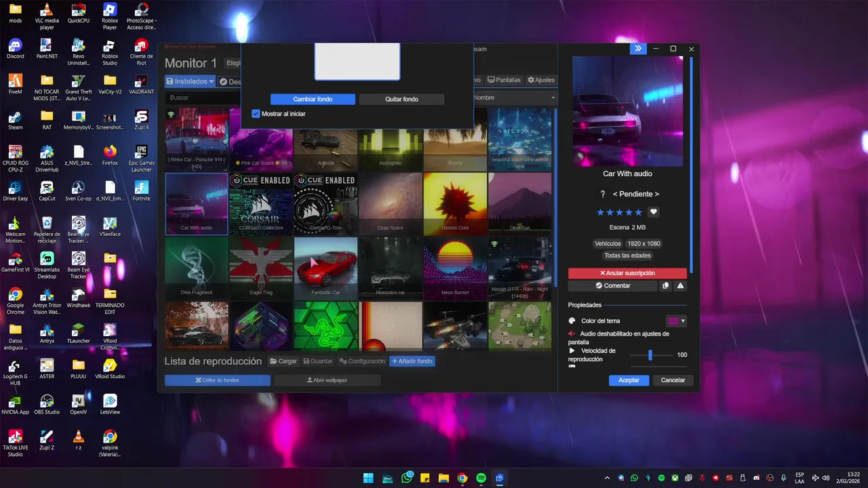This screenshot has height=488, width=868.
Task: Open the CapCut desktop icon
Action: 47,191
